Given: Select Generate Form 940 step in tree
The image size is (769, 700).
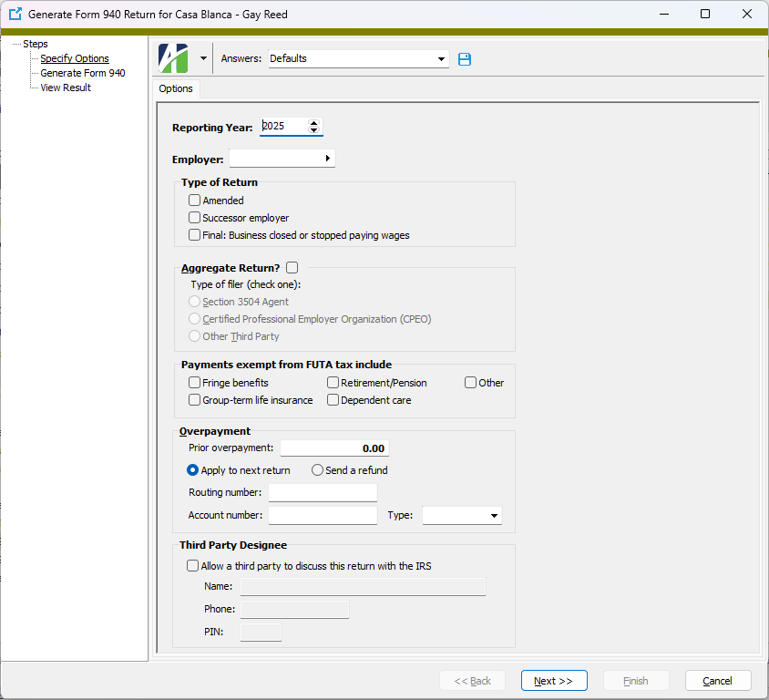Looking at the screenshot, I should coord(83,73).
